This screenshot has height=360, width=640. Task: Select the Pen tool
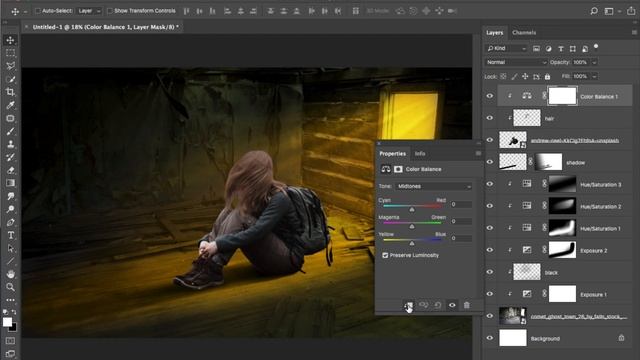click(x=11, y=222)
